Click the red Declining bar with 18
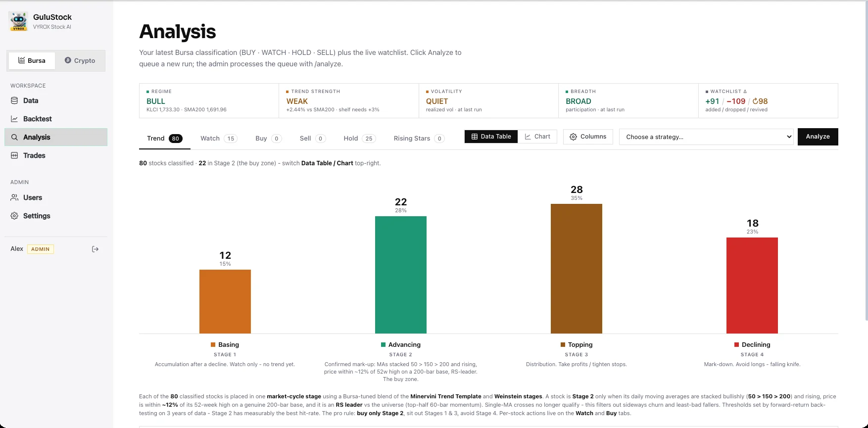868x428 pixels. pyautogui.click(x=752, y=285)
